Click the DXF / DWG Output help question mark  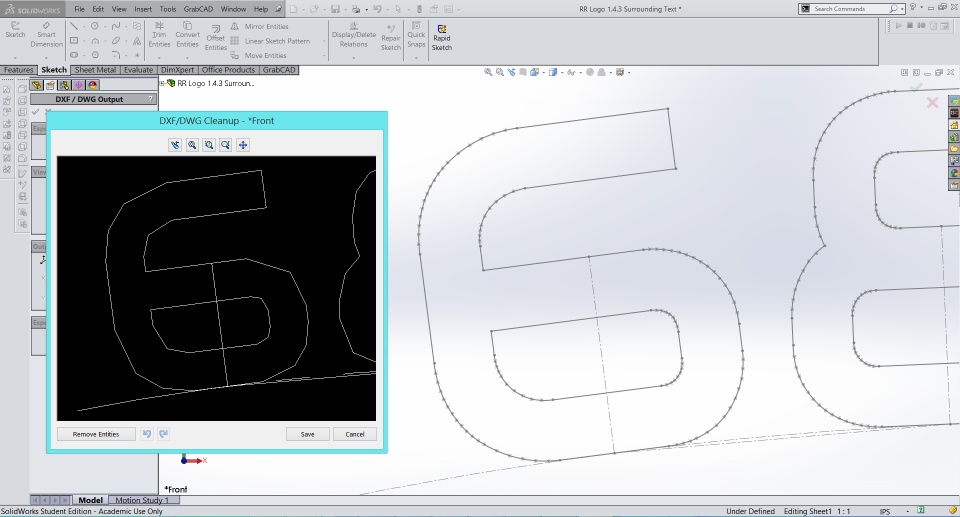(150, 99)
